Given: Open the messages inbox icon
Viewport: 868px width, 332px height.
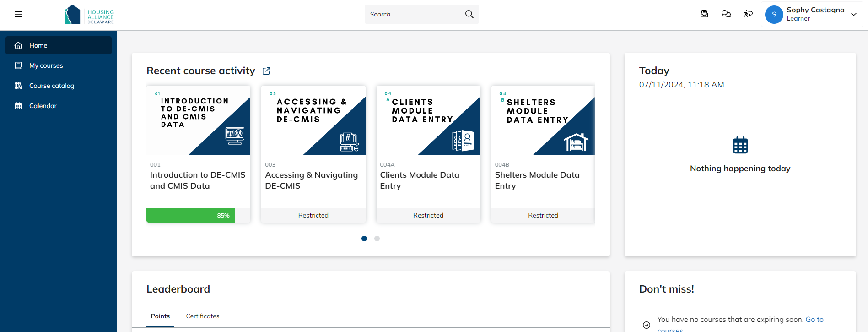Looking at the screenshot, I should [x=704, y=14].
